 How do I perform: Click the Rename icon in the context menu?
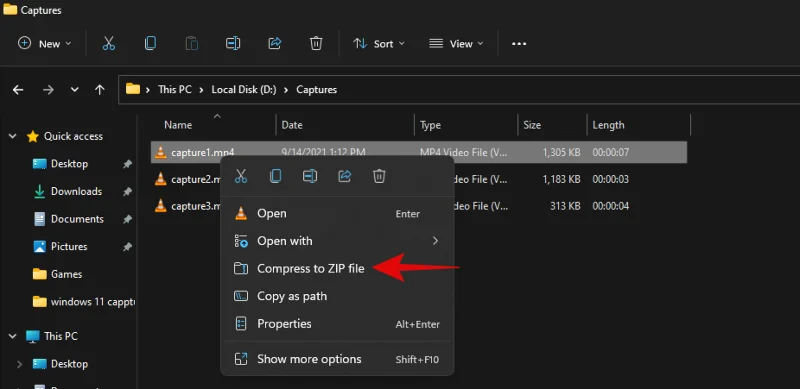(x=310, y=177)
